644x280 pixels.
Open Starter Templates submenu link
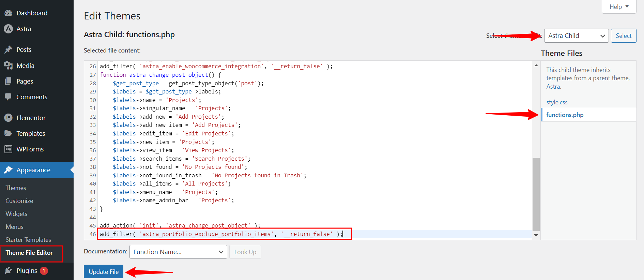(x=28, y=240)
